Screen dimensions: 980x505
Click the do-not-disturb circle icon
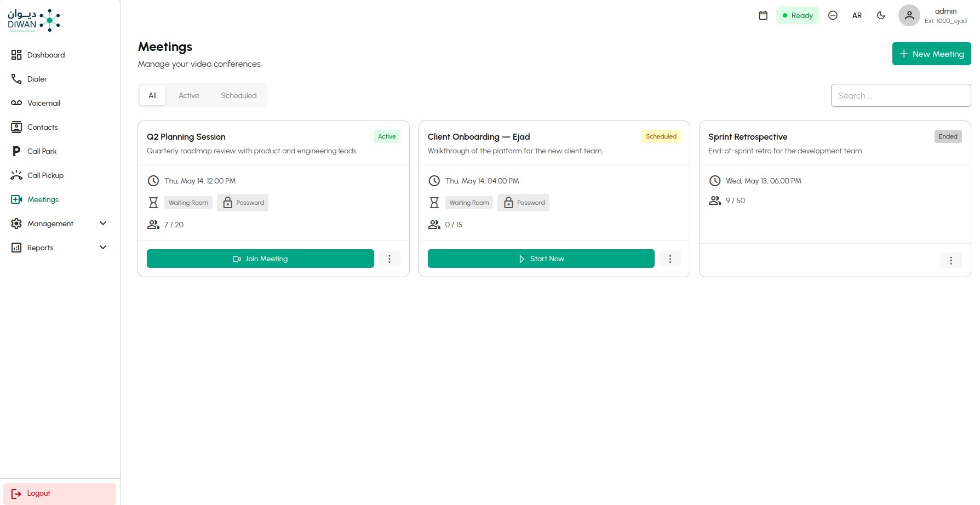(x=833, y=15)
